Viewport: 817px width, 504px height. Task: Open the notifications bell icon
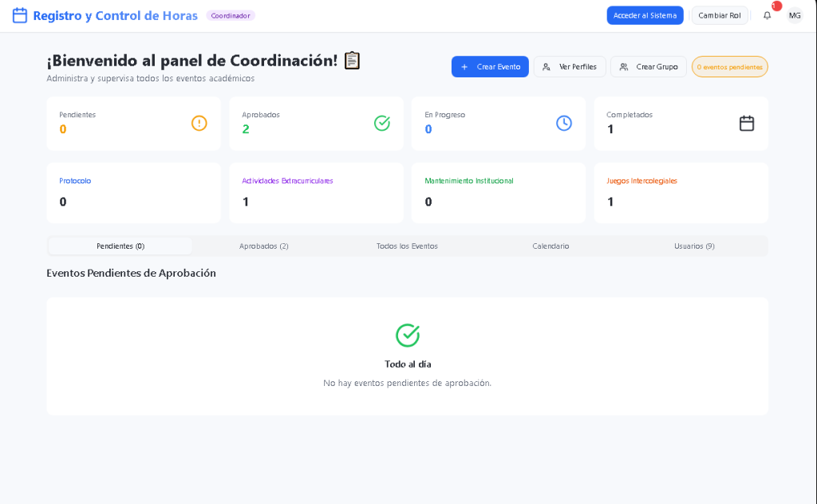(767, 15)
